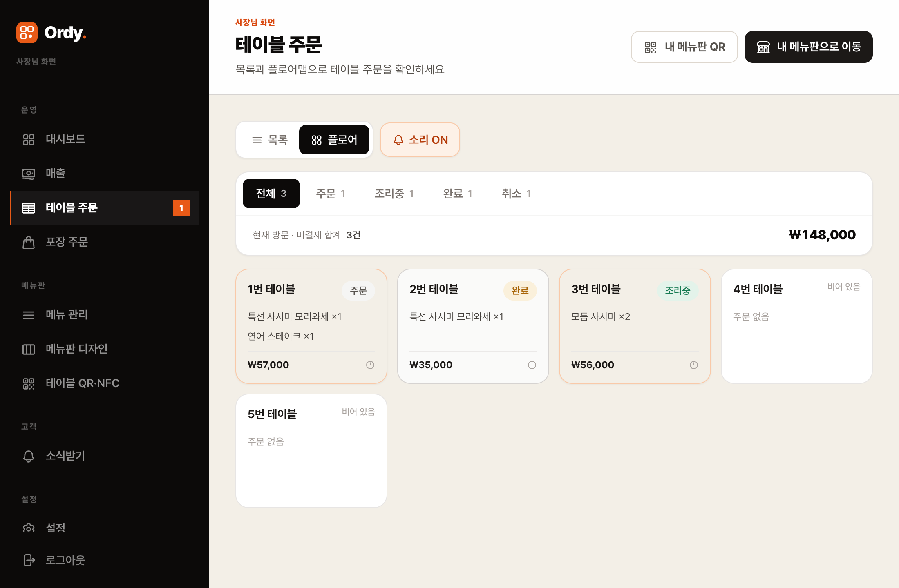Image resolution: width=899 pixels, height=588 pixels.
Task: Click the 로그아웃 link text
Action: point(65,560)
